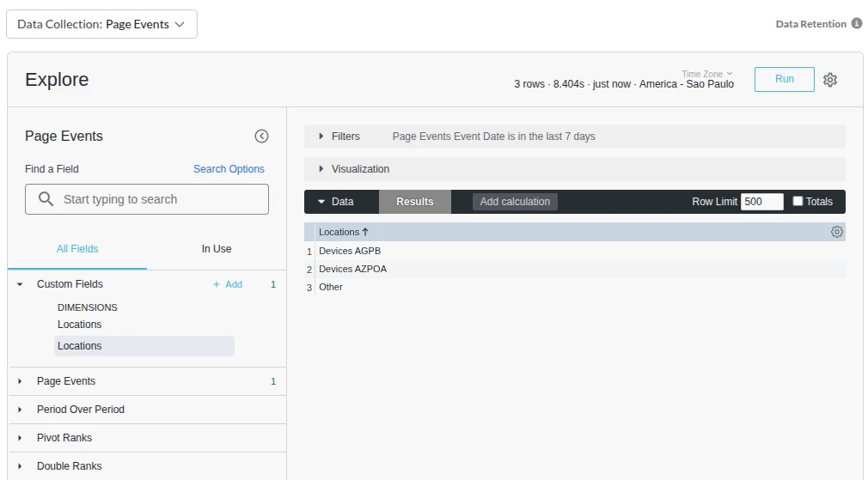
Task: Expand the Page Events field group
Action: click(20, 381)
